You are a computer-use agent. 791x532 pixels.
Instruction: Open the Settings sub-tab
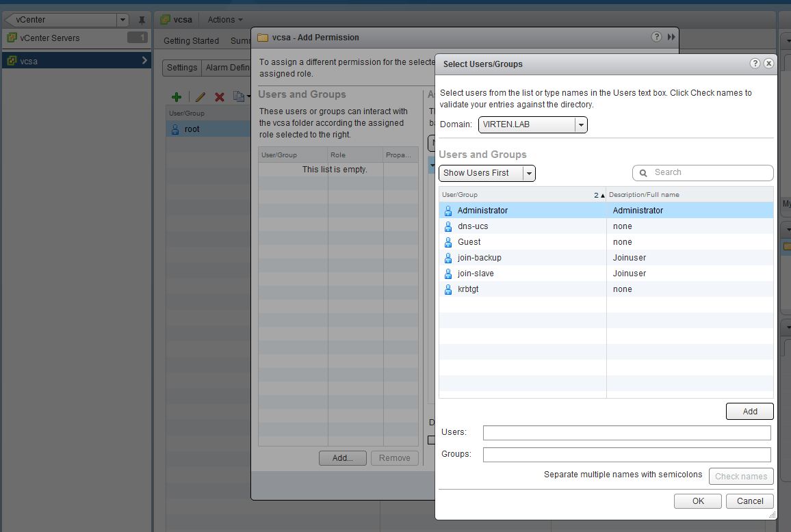(181, 68)
